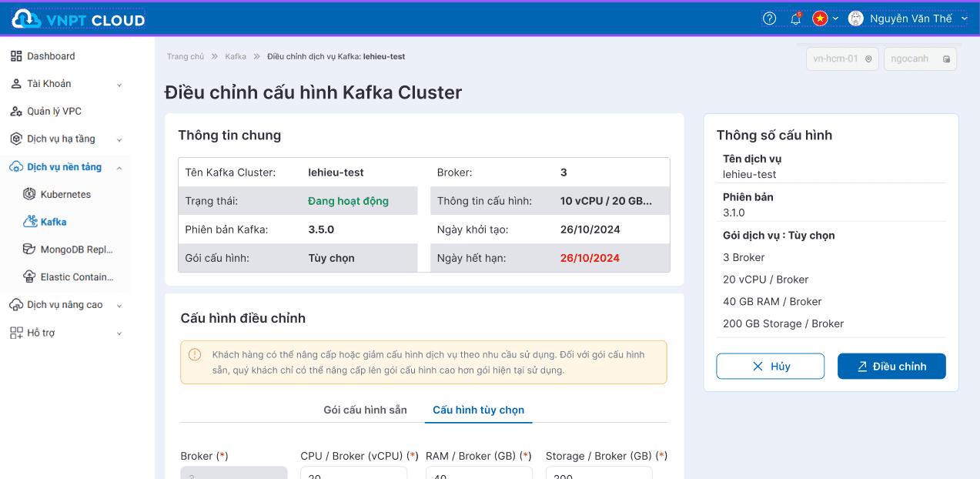Open Dashboard from the sidebar
The height and width of the screenshot is (479, 980).
51,56
